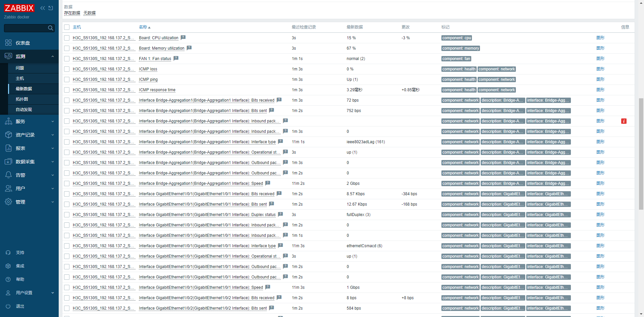Check the Board: CPU utilization row

coord(67,38)
